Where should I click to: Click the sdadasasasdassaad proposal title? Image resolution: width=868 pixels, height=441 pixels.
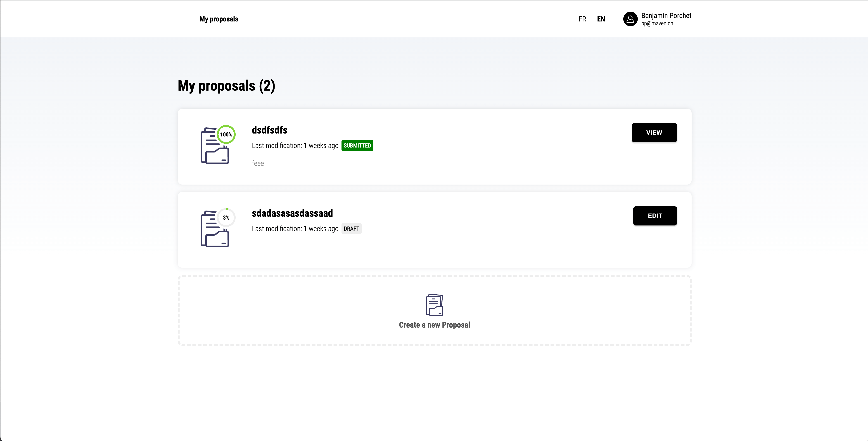[x=292, y=213]
